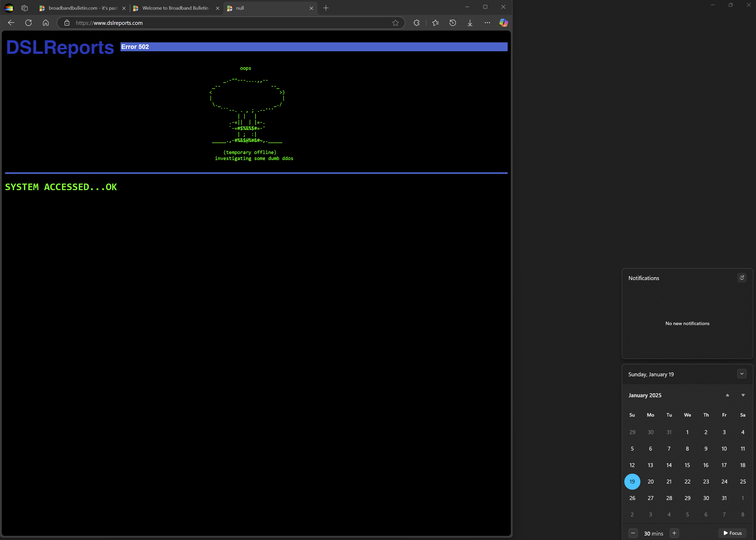Open a new browser tab

tap(326, 8)
